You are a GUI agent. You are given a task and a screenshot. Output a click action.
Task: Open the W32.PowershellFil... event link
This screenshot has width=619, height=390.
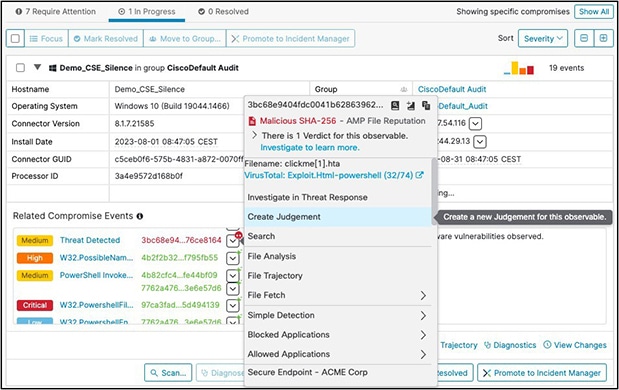(x=96, y=305)
